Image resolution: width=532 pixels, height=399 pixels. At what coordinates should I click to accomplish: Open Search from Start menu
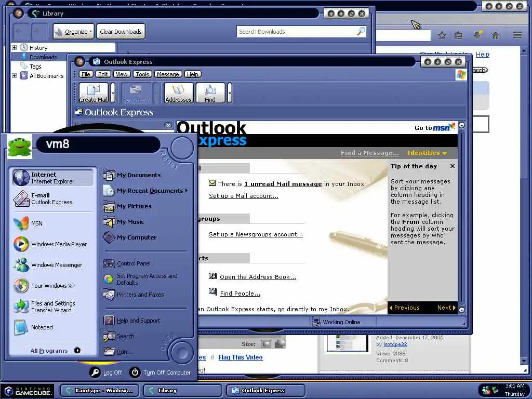tap(119, 336)
